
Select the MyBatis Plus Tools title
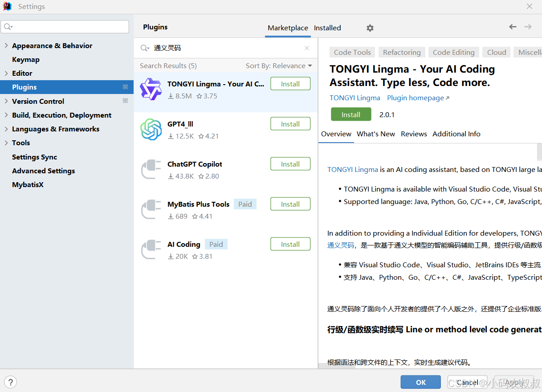[198, 204]
